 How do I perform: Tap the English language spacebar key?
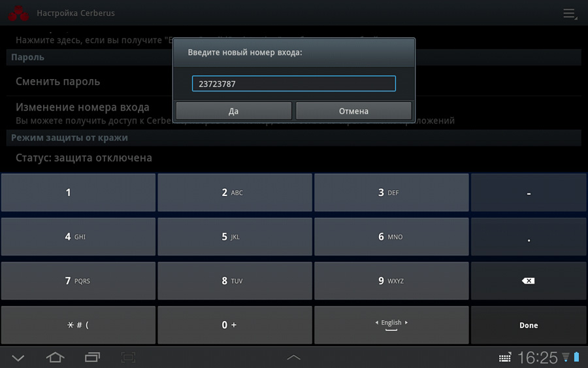(391, 325)
